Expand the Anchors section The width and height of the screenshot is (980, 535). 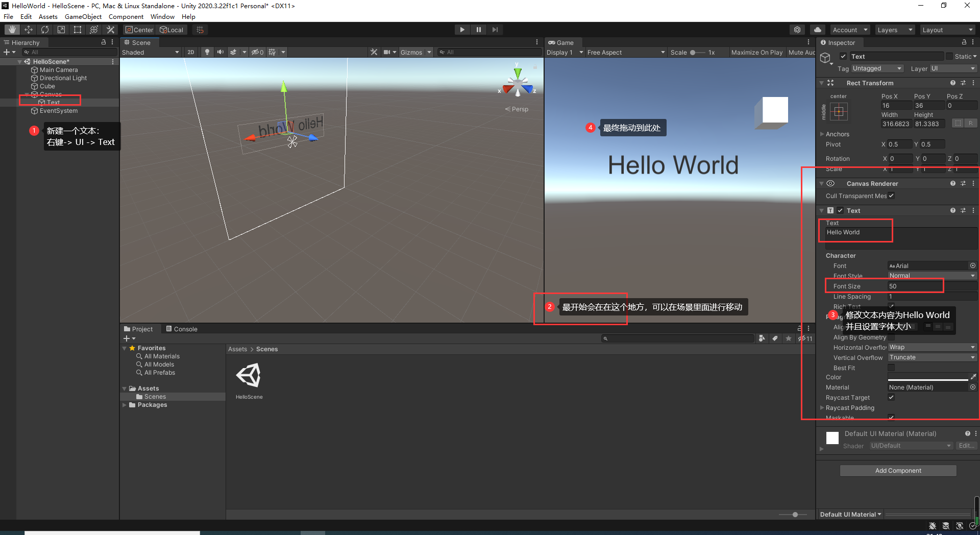[822, 134]
